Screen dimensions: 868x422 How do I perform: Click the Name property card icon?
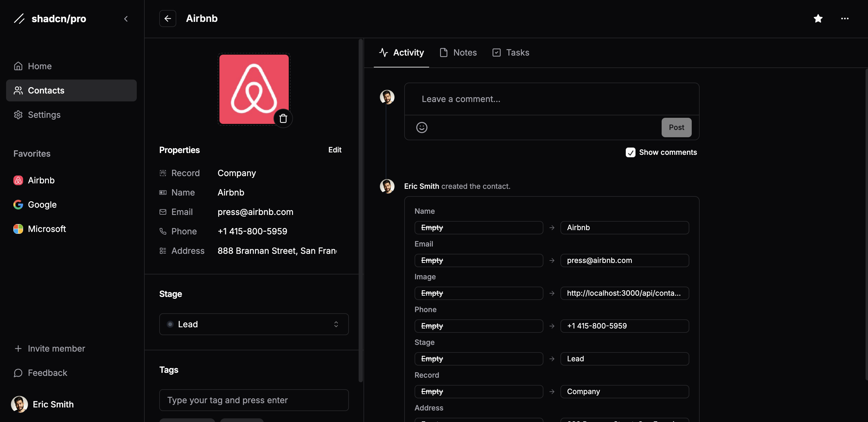(x=163, y=192)
